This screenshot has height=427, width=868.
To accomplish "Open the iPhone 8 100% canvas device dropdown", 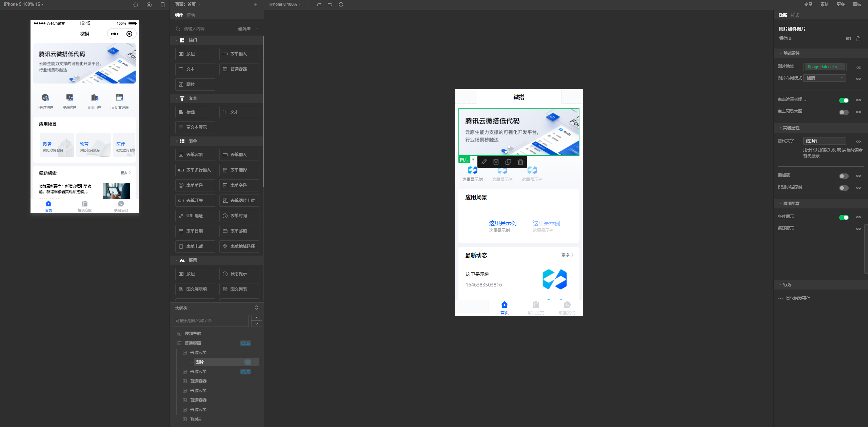I will (285, 4).
